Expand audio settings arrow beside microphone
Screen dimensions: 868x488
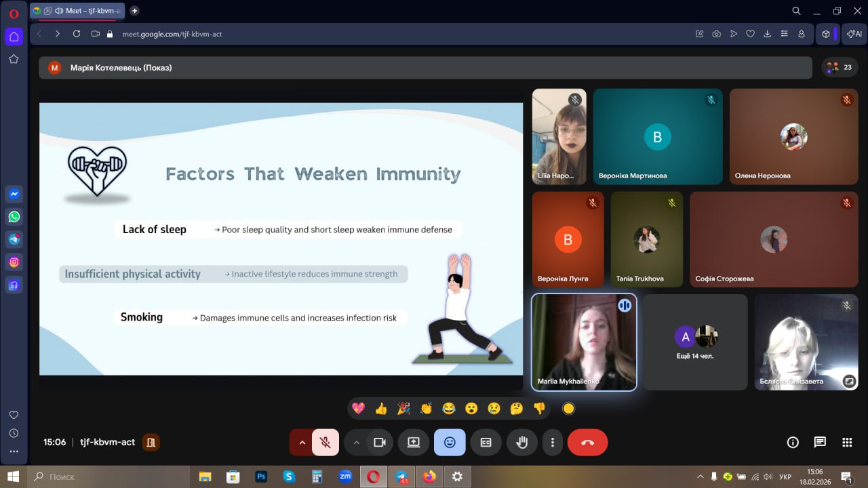pos(301,443)
